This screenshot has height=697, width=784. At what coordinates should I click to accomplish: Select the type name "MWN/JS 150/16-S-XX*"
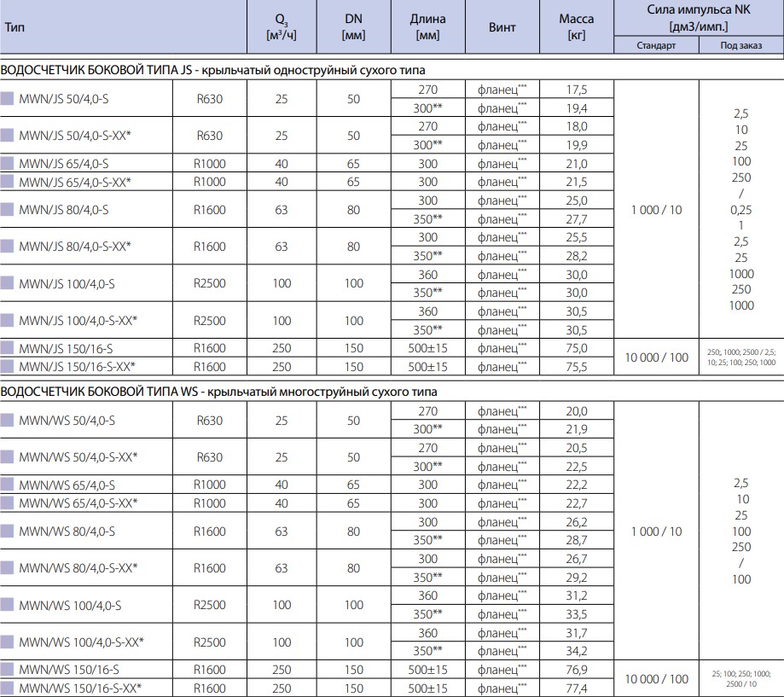pos(77,367)
